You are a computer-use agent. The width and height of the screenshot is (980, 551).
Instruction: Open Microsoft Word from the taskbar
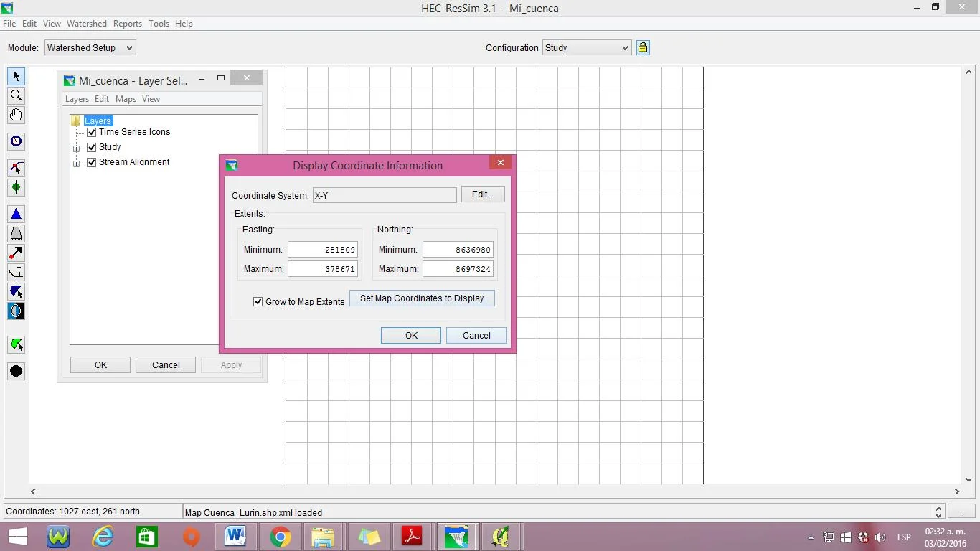(x=235, y=536)
